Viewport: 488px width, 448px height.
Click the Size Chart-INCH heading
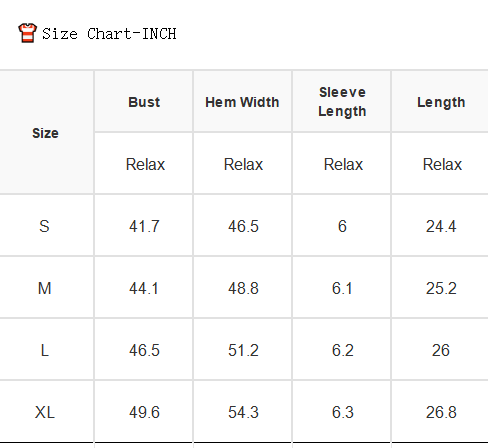pyautogui.click(x=109, y=34)
